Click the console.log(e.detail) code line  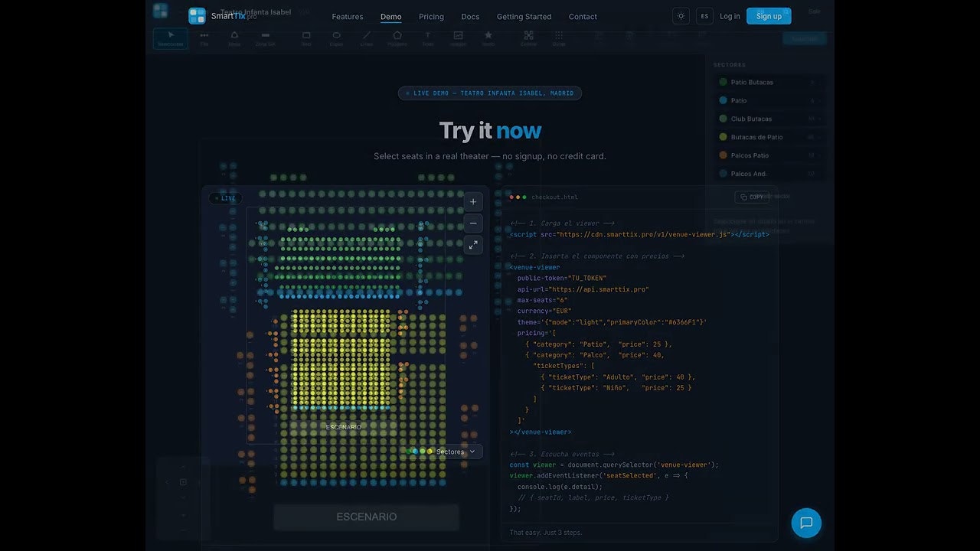[x=560, y=487]
